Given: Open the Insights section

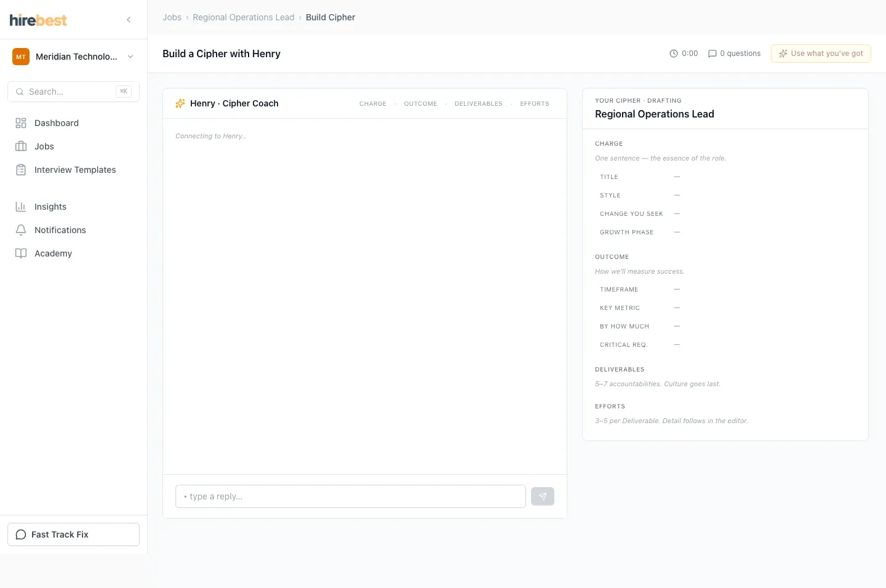Looking at the screenshot, I should (73, 207).
